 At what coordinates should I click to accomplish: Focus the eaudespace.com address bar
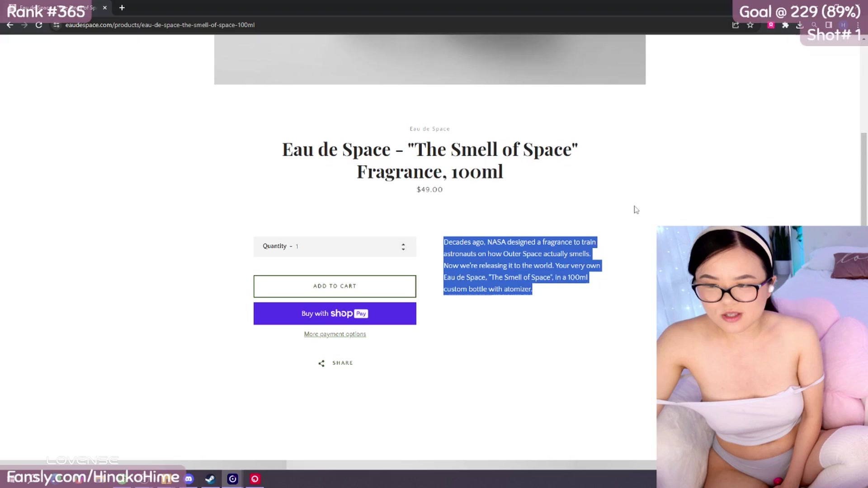click(x=160, y=25)
